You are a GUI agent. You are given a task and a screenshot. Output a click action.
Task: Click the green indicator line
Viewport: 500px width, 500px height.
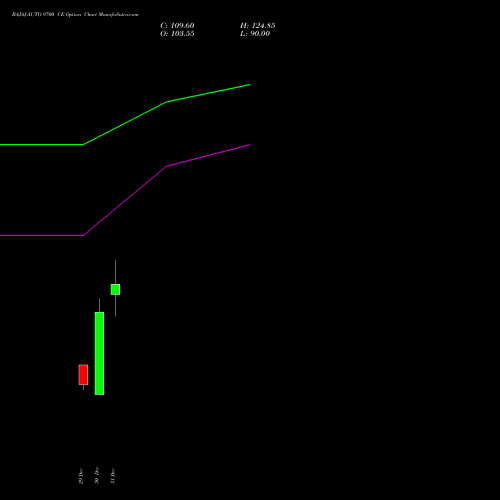125,123
